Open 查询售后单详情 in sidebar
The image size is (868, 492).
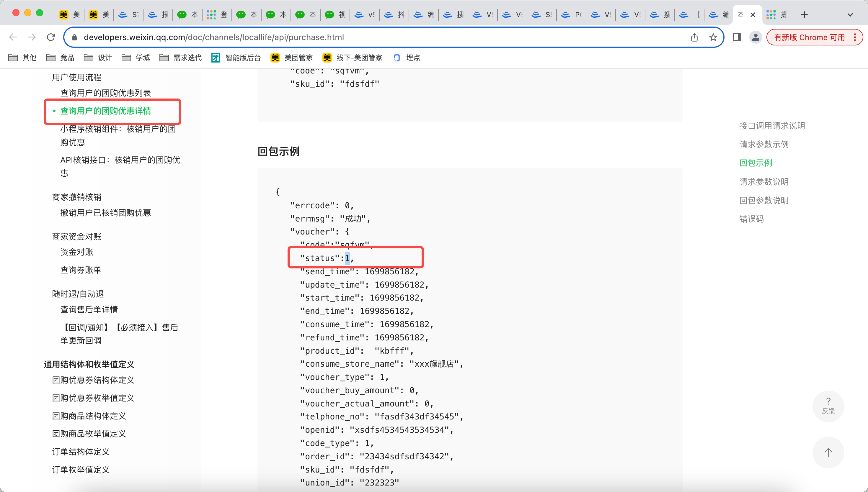[89, 309]
